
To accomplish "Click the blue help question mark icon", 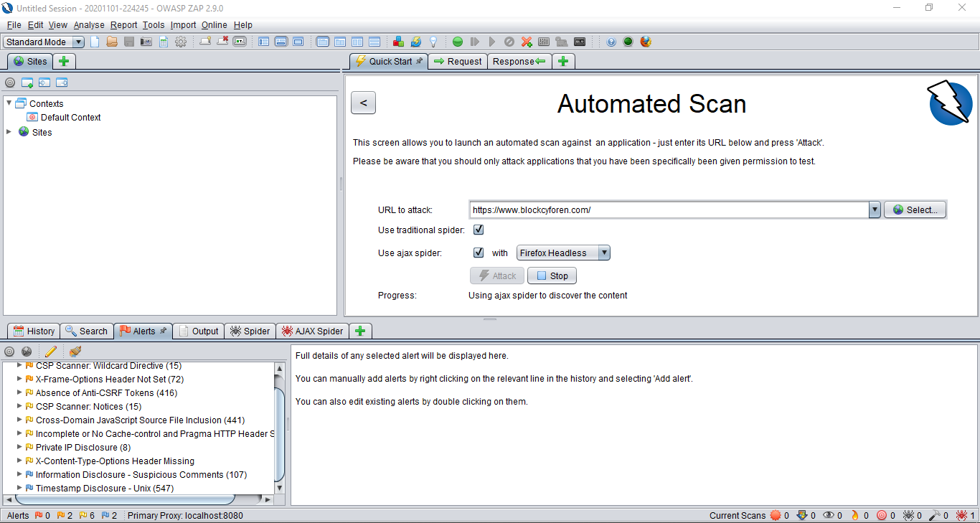I will pyautogui.click(x=611, y=42).
